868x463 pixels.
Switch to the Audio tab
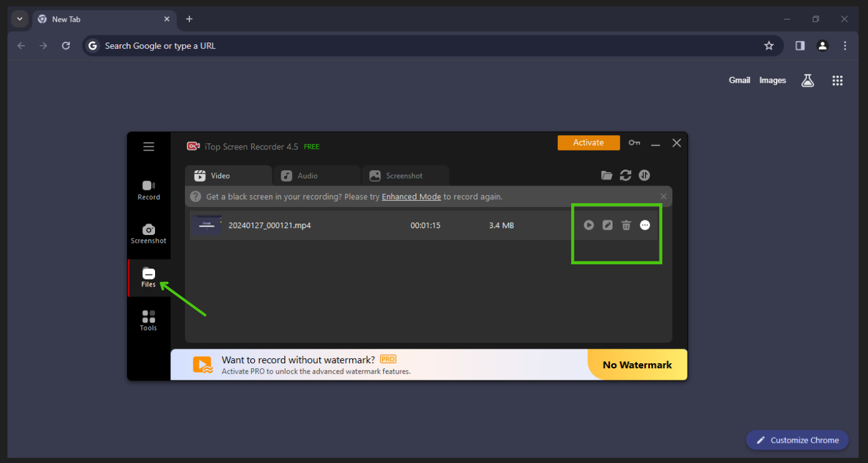point(316,176)
